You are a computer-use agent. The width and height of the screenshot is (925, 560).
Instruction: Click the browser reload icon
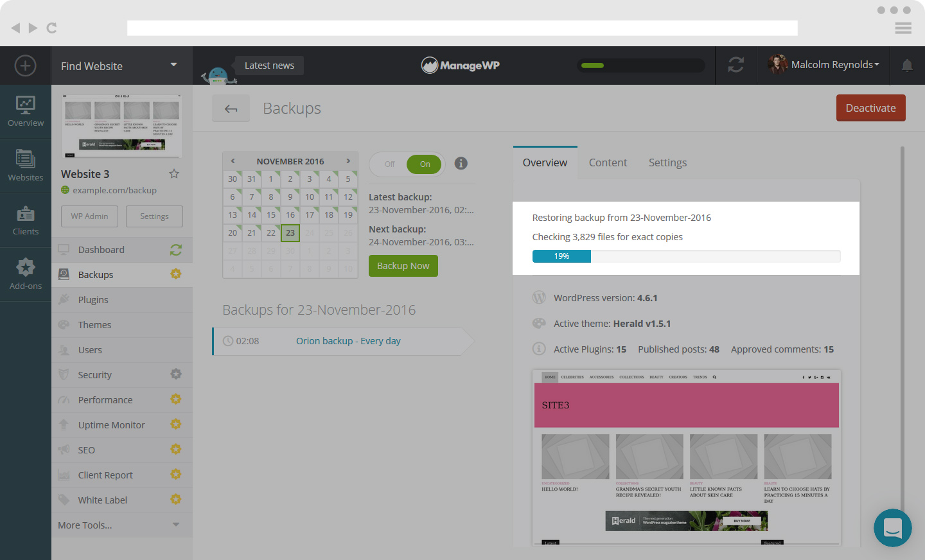(52, 28)
